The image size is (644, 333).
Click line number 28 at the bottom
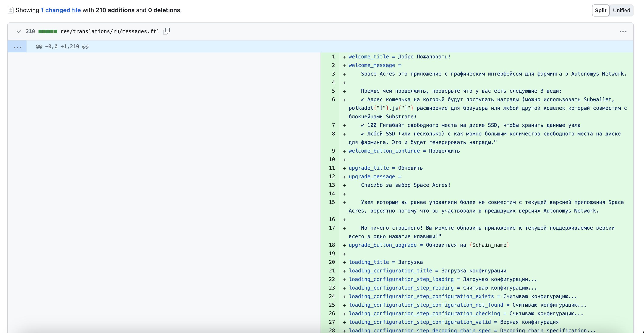click(332, 330)
